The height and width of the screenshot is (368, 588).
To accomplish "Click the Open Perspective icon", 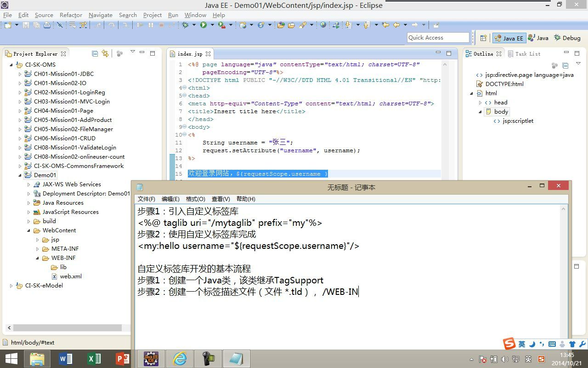I will [x=483, y=38].
